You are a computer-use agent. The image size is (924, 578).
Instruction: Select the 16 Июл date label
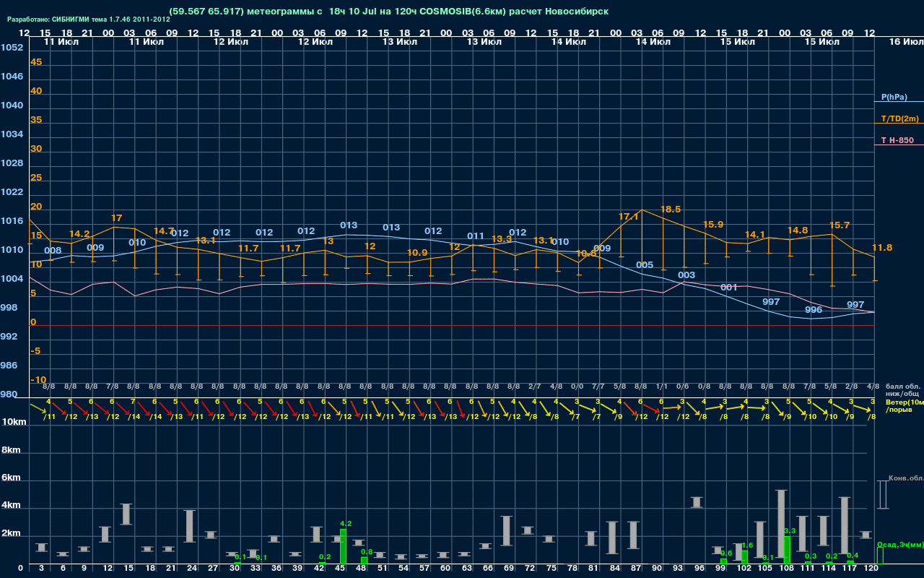905,43
